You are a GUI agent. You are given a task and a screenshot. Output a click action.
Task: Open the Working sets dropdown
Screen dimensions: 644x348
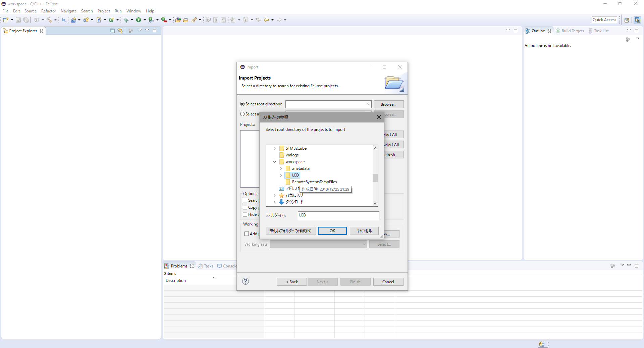click(x=364, y=244)
